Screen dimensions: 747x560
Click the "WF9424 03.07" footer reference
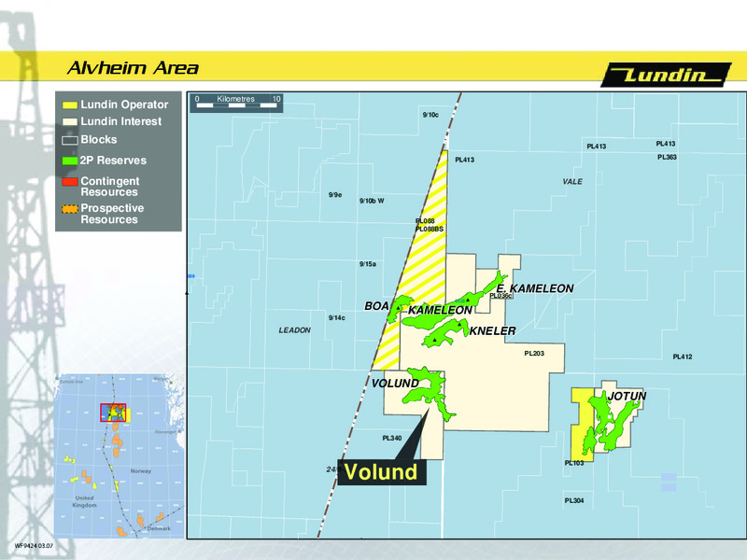click(34, 546)
